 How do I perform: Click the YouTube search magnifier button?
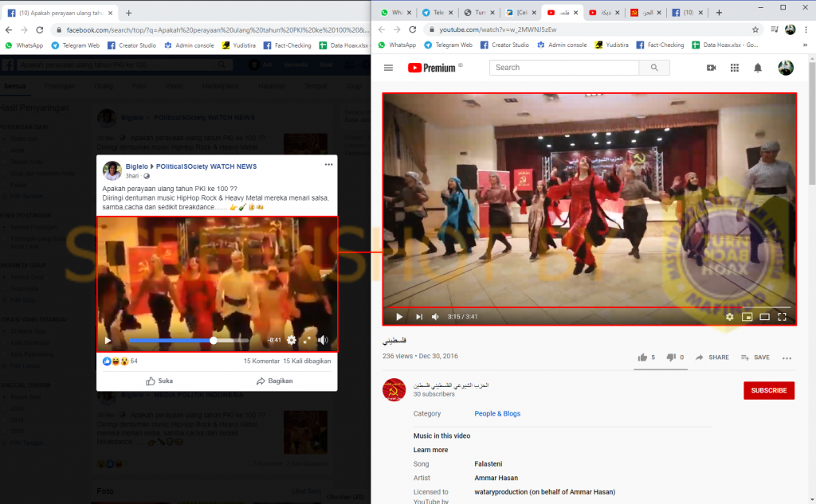click(654, 68)
